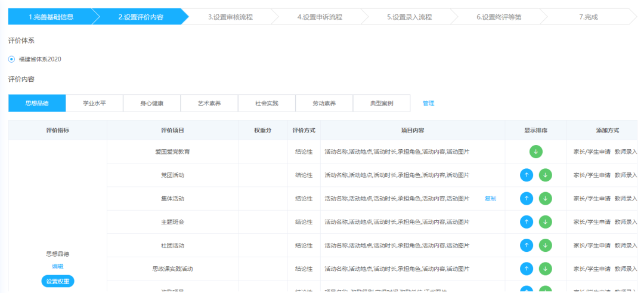Move 社团活动 row down with green arrow
Screen dimensions: 644x293
pyautogui.click(x=545, y=245)
